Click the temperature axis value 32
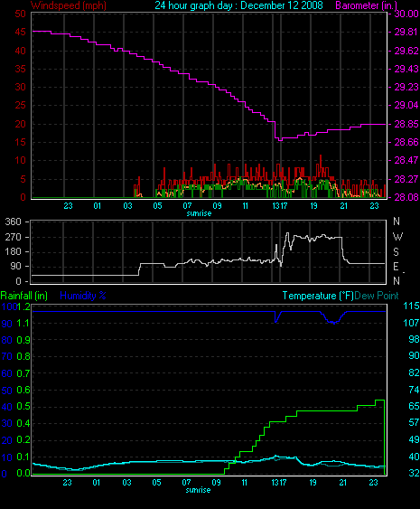The width and height of the screenshot is (420, 509). (414, 473)
